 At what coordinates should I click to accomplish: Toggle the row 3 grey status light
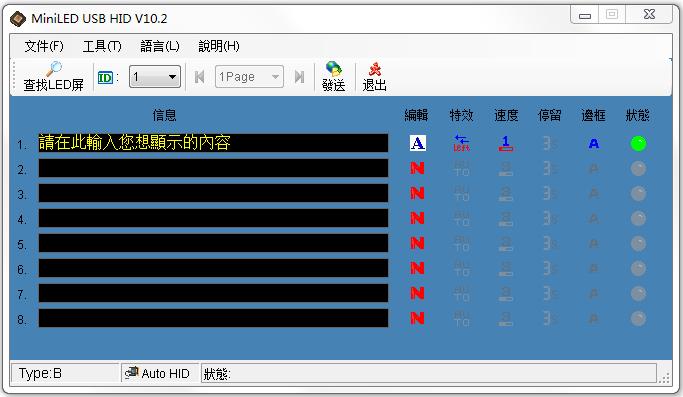click(639, 193)
